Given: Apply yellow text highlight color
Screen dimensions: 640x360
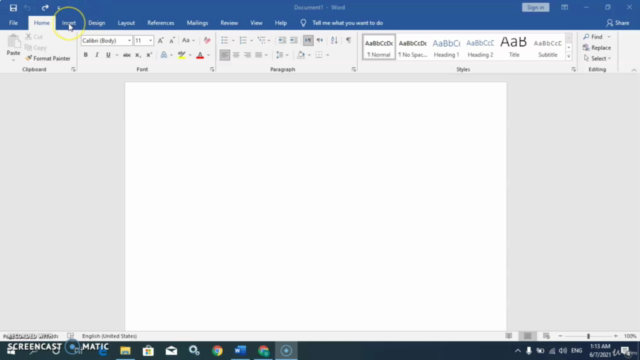Looking at the screenshot, I should tap(182, 55).
